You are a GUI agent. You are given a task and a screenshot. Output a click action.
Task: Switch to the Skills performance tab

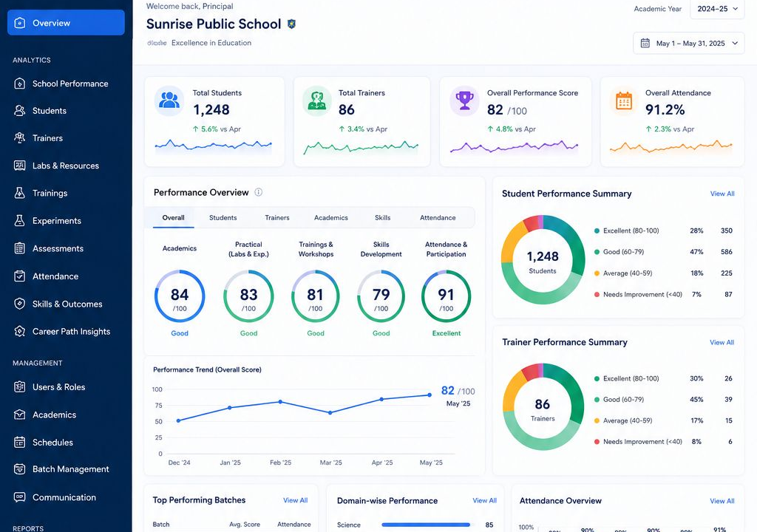382,218
